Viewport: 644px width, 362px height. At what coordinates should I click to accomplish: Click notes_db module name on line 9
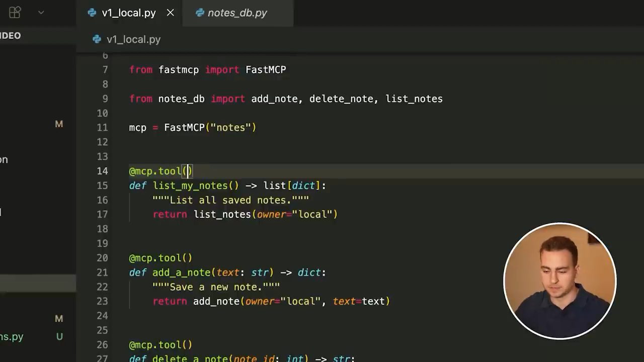(182, 99)
